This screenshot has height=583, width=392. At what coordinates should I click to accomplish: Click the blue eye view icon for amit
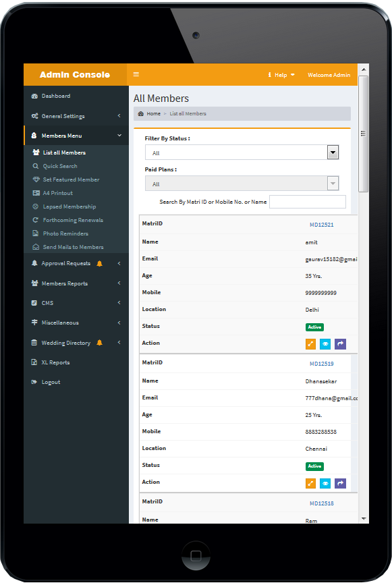pyautogui.click(x=325, y=344)
